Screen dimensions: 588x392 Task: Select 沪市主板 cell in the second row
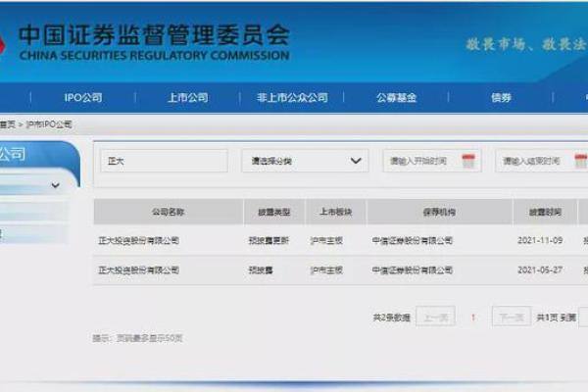pos(326,270)
